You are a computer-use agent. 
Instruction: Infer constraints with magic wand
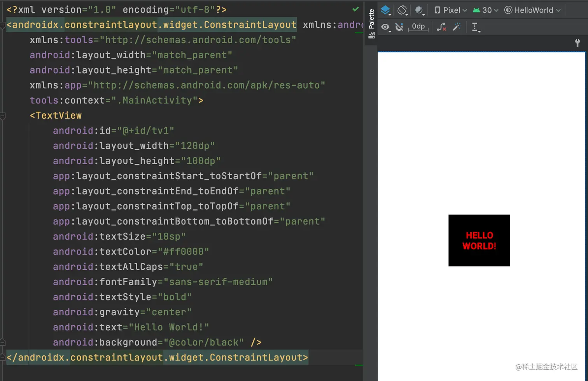[457, 26]
